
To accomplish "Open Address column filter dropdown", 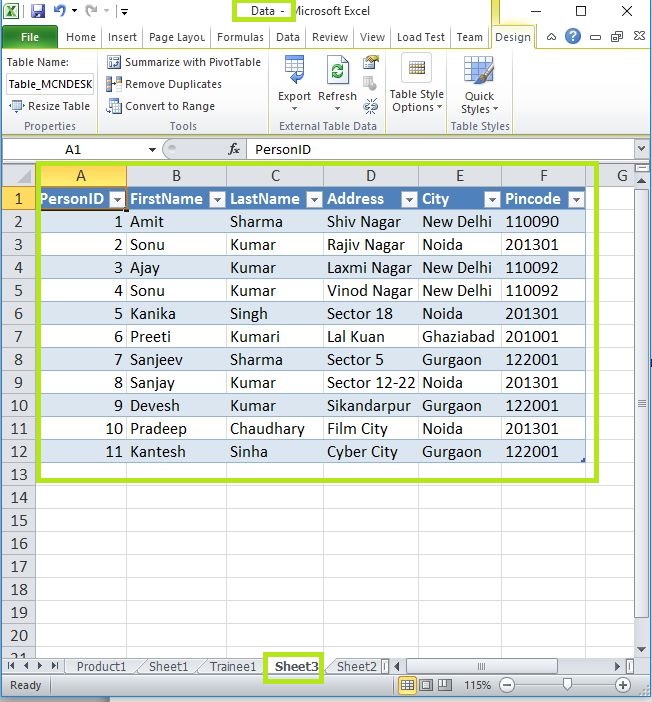I will (409, 199).
